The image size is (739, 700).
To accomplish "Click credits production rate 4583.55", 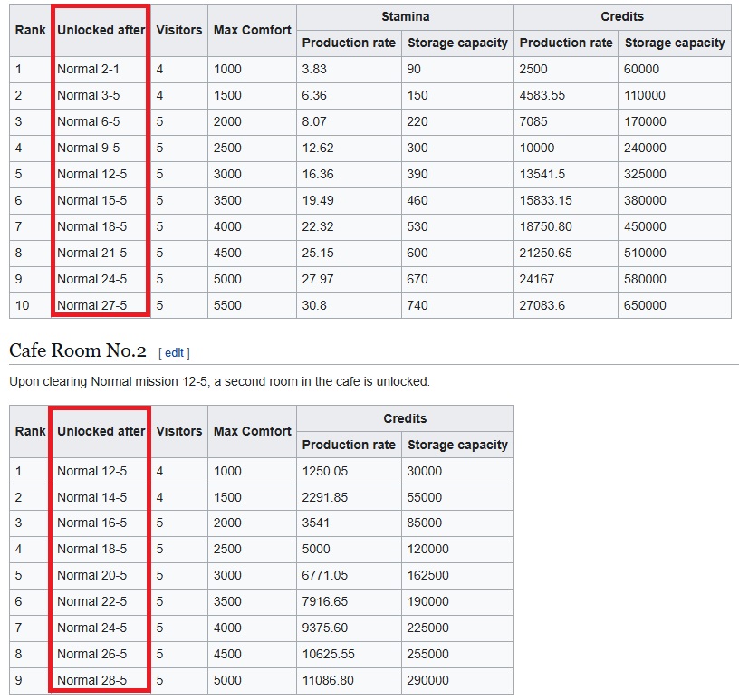I will 542,95.
